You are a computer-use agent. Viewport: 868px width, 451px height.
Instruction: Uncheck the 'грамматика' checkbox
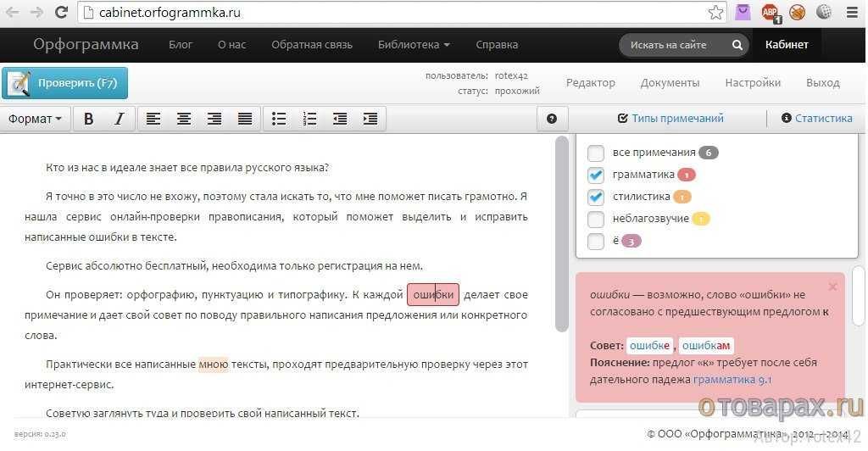596,175
